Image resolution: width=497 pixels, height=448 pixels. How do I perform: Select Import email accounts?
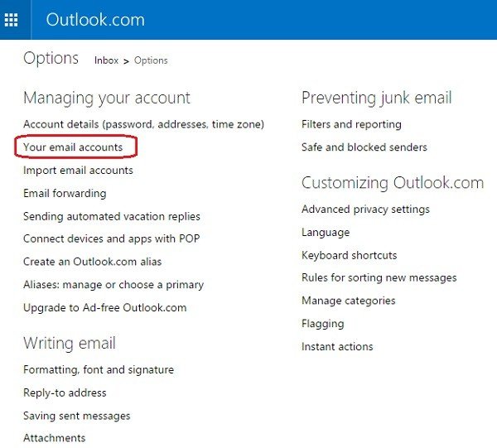pyautogui.click(x=78, y=171)
